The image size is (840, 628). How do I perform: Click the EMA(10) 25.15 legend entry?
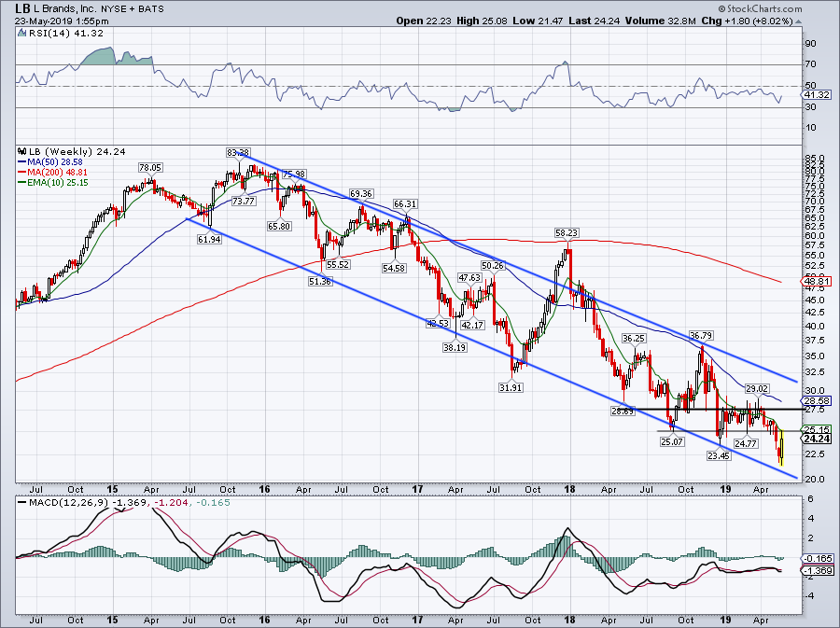[52, 183]
